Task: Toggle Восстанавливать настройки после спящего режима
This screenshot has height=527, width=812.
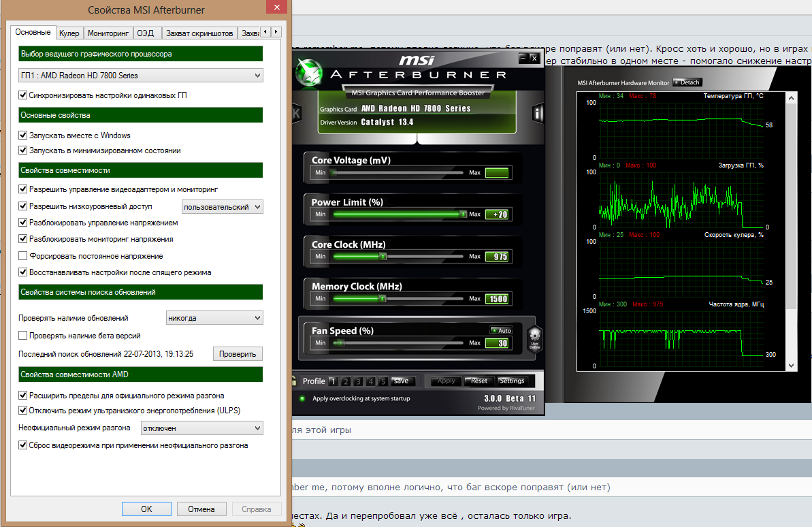Action: click(x=22, y=272)
